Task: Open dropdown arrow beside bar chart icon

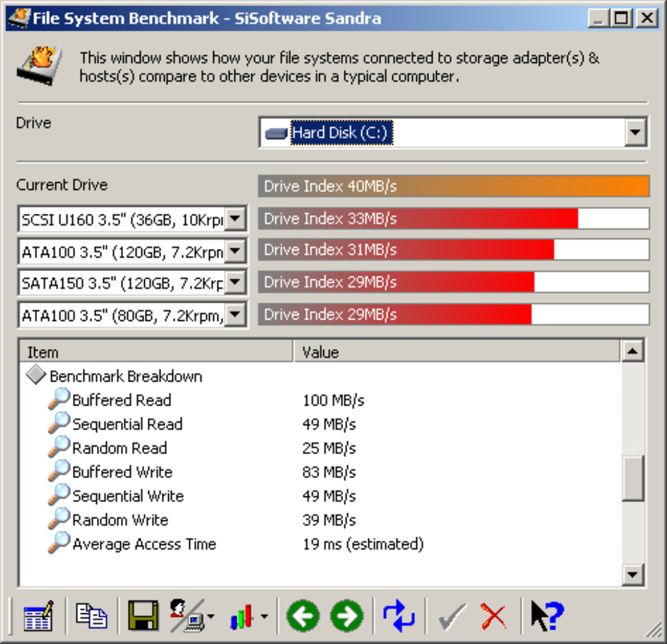Action: [264, 616]
